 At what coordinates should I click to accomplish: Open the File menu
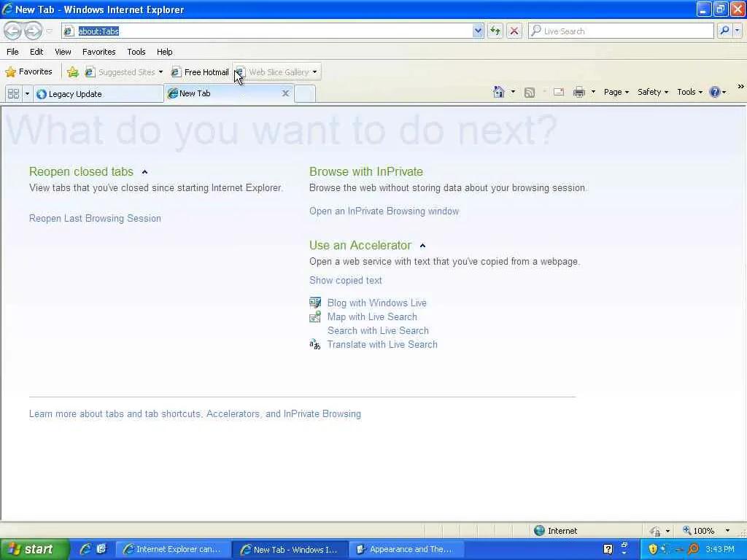pyautogui.click(x=13, y=52)
